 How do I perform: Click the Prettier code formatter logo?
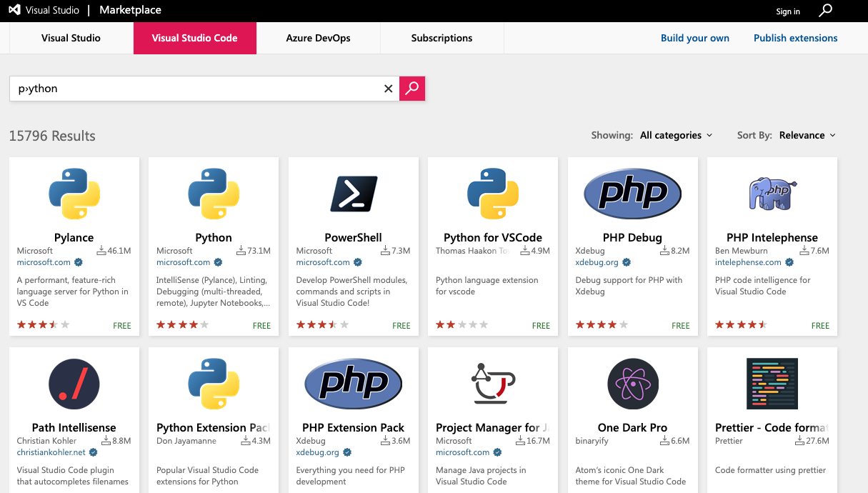tap(772, 384)
